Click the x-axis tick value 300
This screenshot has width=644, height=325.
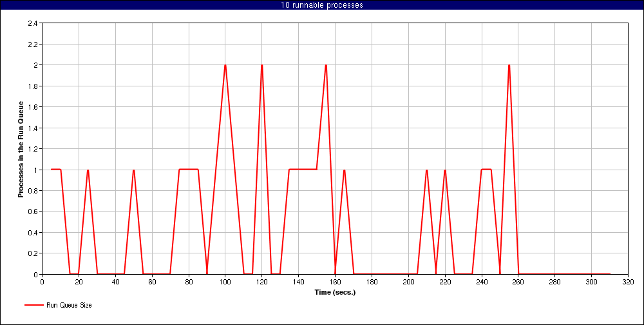point(591,282)
